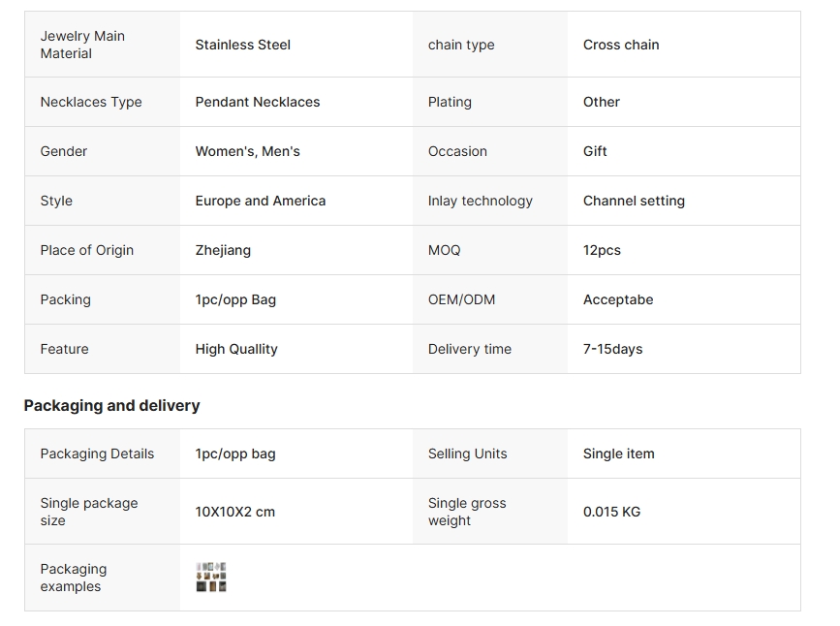The width and height of the screenshot is (840, 626).
Task: Select the '7-15days' delivery time value
Action: pyautogui.click(x=612, y=349)
